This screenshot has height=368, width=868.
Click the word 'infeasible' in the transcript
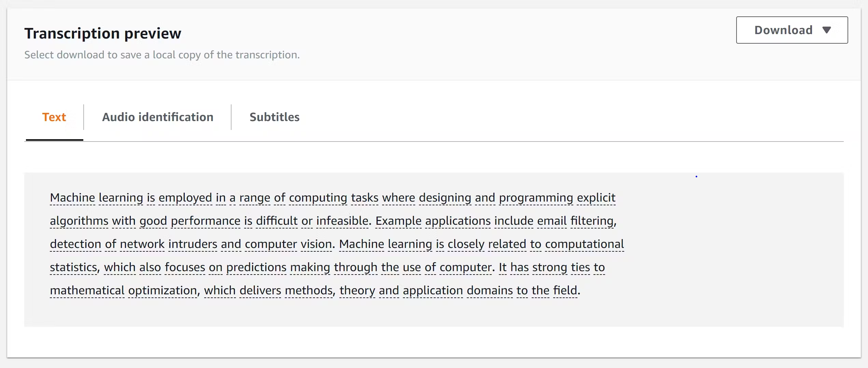342,221
